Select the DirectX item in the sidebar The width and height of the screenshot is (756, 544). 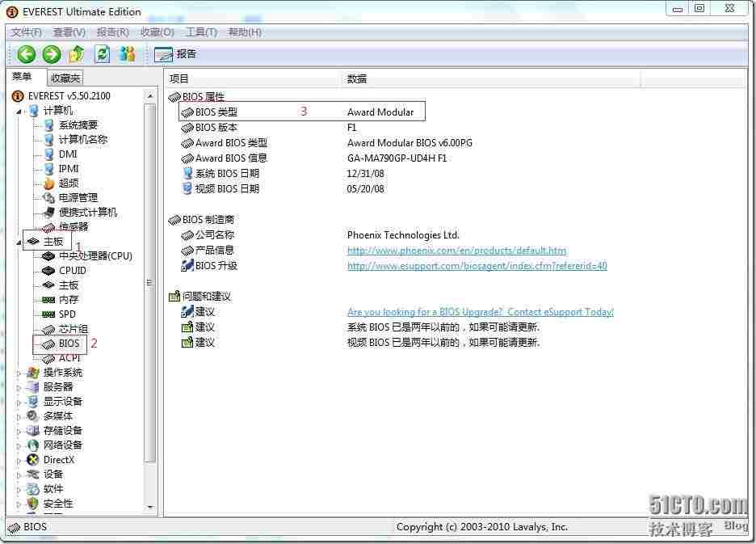58,459
